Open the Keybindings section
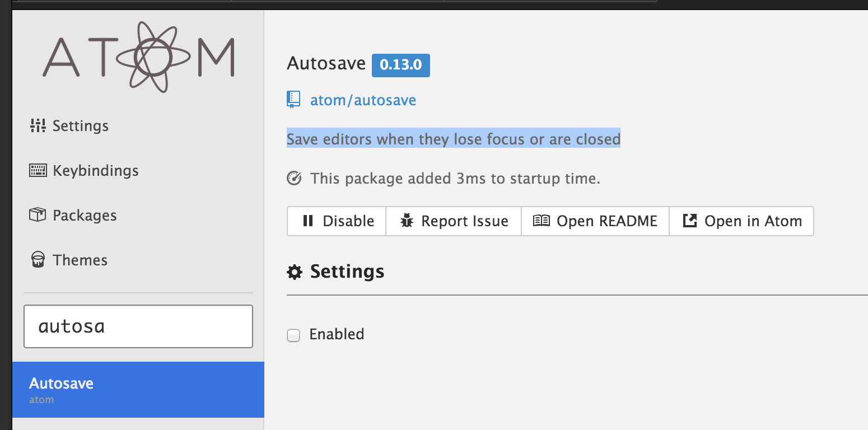 tap(84, 171)
